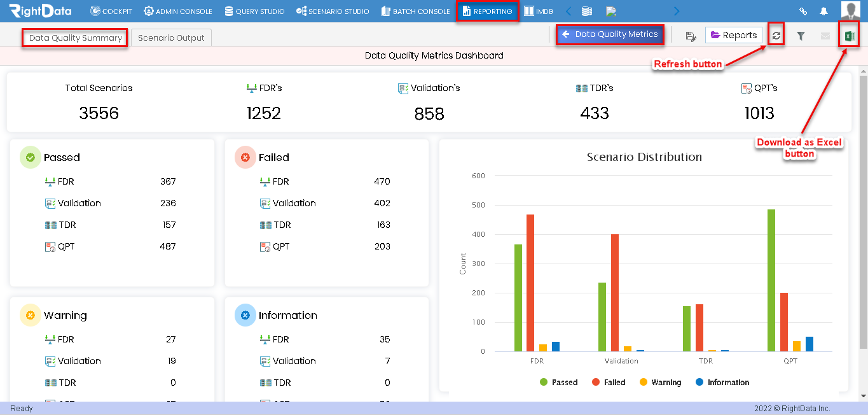
Task: Go back via Data Quality Metrics button
Action: pos(610,34)
